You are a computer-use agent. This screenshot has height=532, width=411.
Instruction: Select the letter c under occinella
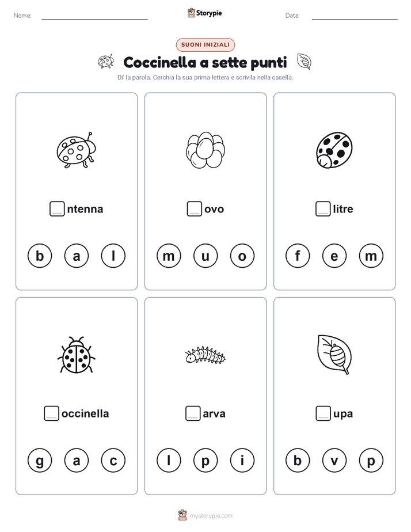(113, 461)
